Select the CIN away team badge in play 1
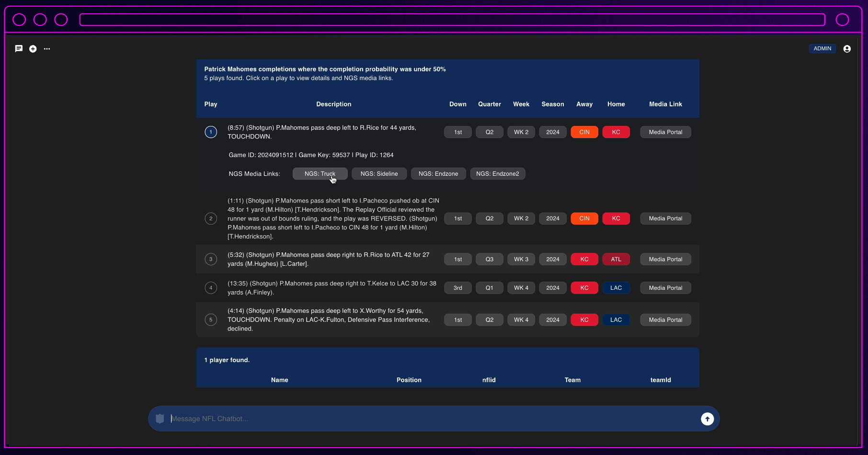Viewport: 868px width, 455px height. (x=584, y=132)
